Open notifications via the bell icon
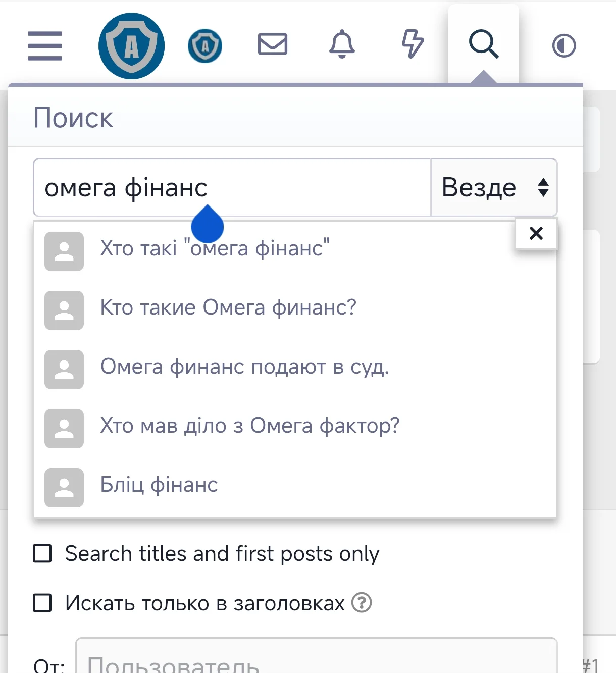The width and height of the screenshot is (616, 673). coord(343,45)
